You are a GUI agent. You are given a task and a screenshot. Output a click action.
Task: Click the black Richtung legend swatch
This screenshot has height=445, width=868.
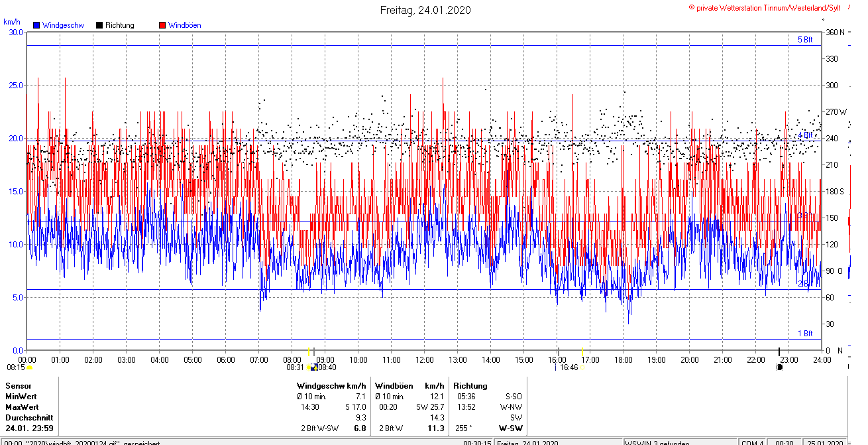tap(99, 25)
